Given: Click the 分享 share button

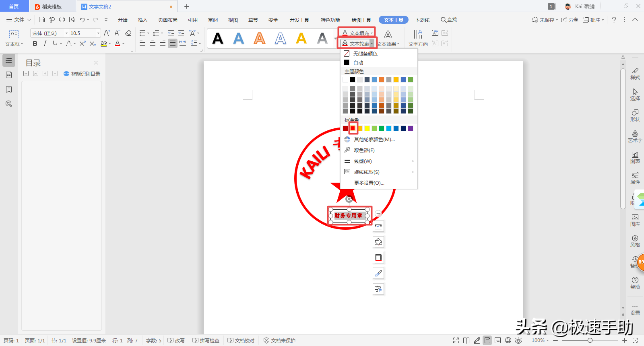Looking at the screenshot, I should pyautogui.click(x=570, y=20).
